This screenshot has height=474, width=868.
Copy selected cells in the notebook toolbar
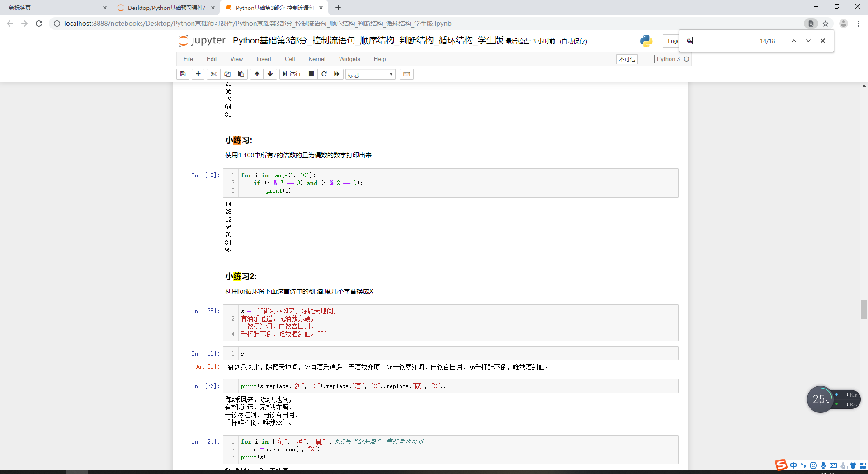point(227,74)
